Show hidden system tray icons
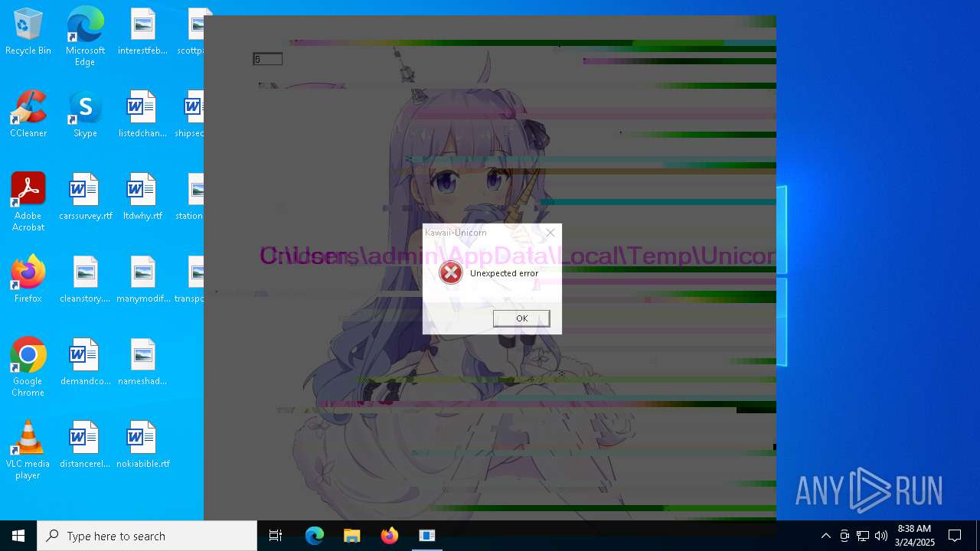 pos(825,536)
